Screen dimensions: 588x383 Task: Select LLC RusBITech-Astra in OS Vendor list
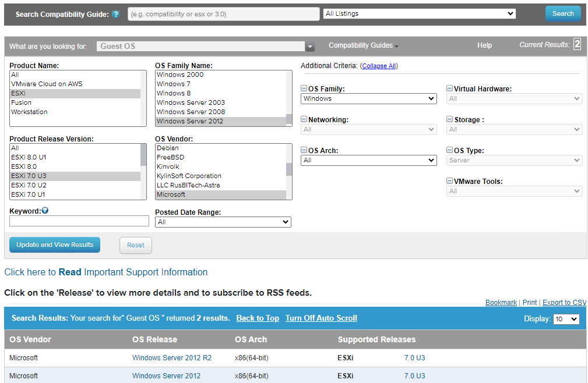pyautogui.click(x=221, y=185)
